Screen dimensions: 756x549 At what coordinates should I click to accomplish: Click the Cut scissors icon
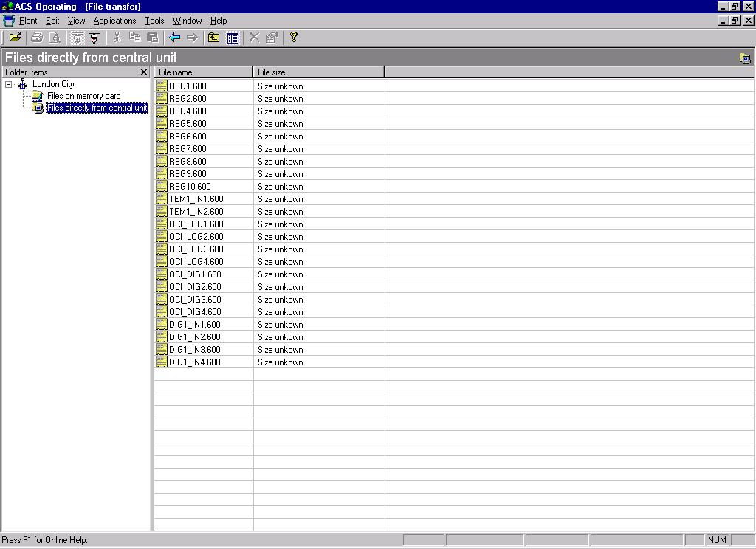tap(117, 37)
